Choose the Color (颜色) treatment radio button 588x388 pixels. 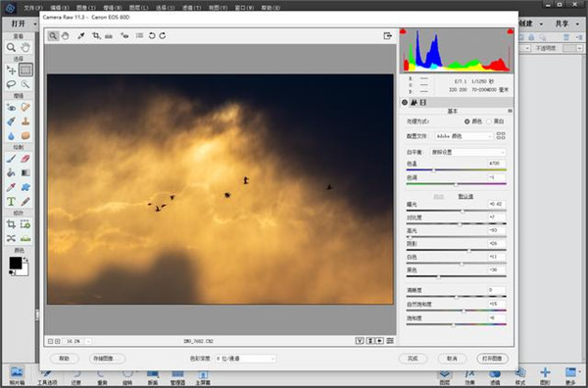pos(466,121)
